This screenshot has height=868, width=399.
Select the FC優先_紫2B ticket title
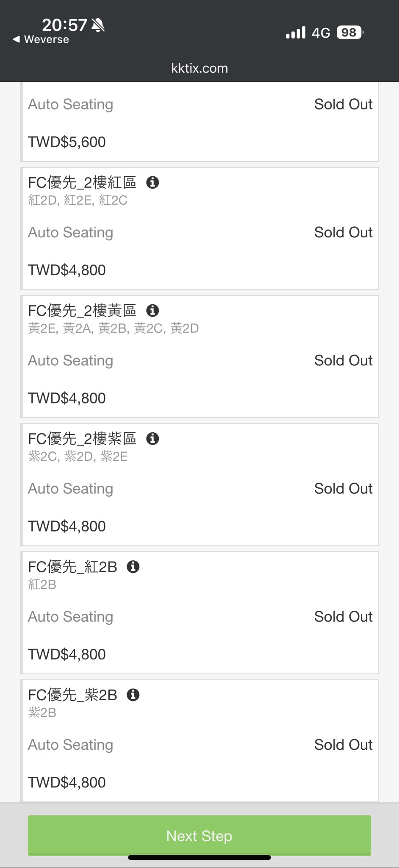(x=72, y=695)
